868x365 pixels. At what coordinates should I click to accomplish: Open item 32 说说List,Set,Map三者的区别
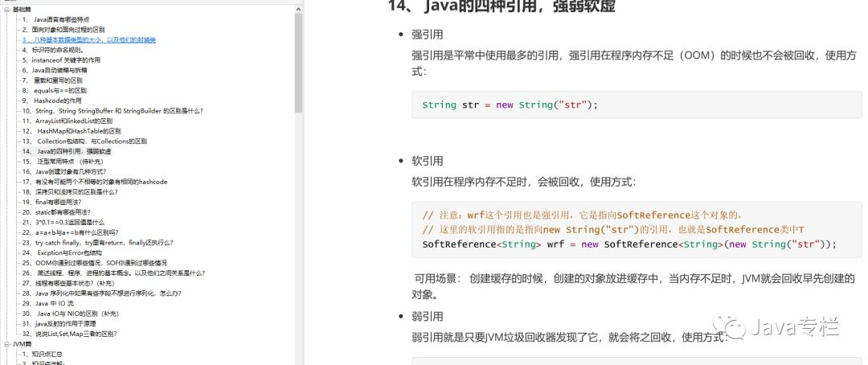click(x=69, y=334)
